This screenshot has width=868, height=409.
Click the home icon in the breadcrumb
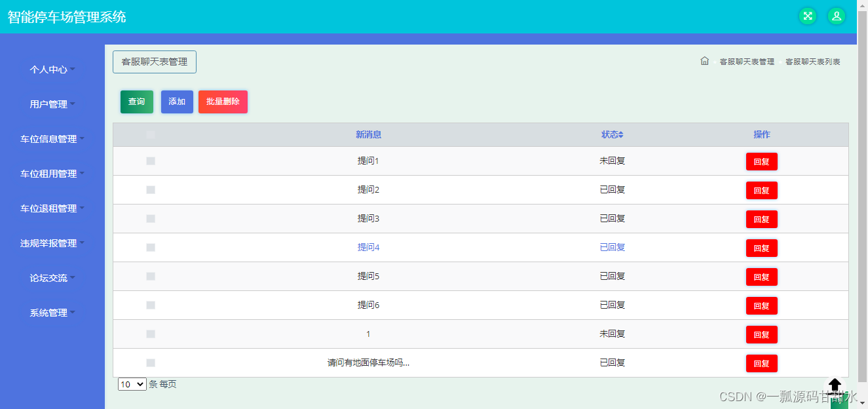pos(704,61)
